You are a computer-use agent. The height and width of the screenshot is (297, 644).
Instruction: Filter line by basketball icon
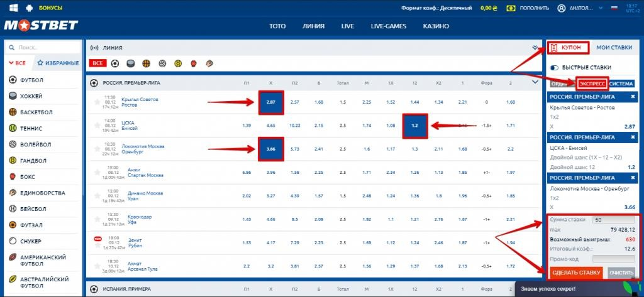(x=146, y=63)
